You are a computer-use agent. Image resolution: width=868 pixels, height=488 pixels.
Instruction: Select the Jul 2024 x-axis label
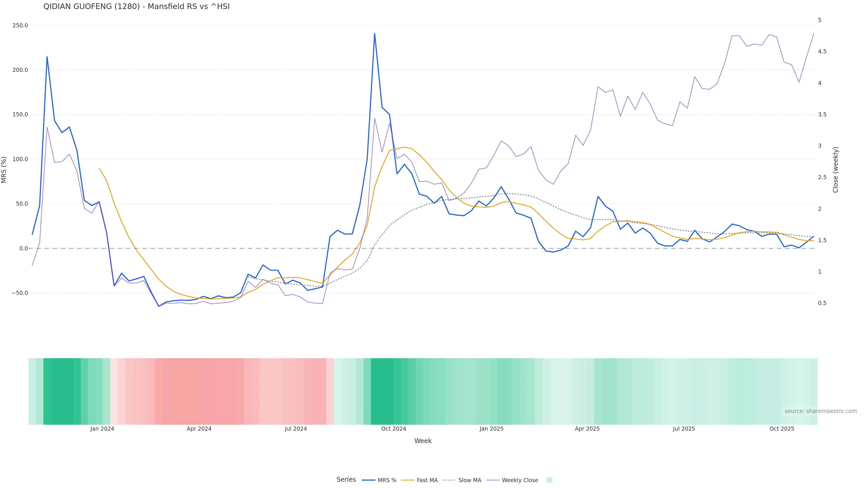[296, 429]
